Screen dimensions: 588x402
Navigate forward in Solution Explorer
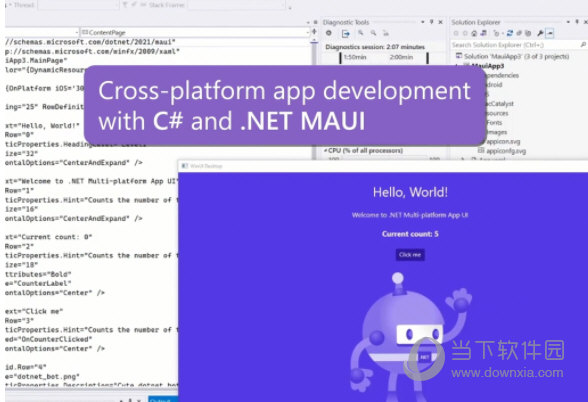465,33
